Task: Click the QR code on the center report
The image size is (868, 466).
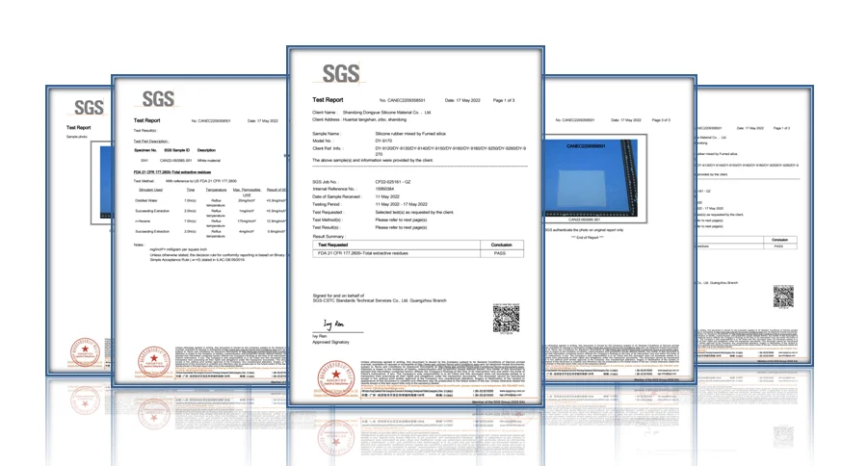Action: click(x=506, y=319)
